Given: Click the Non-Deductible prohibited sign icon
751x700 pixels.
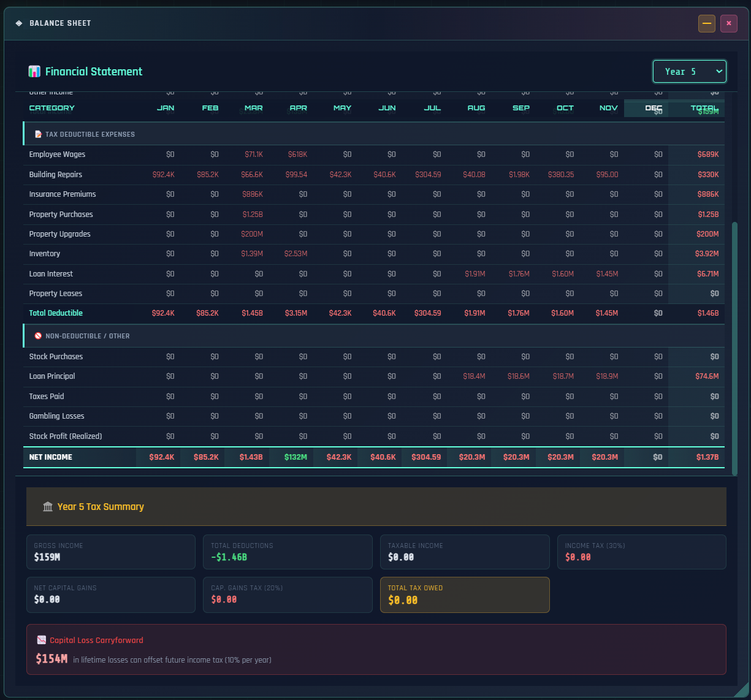Looking at the screenshot, I should (38, 336).
